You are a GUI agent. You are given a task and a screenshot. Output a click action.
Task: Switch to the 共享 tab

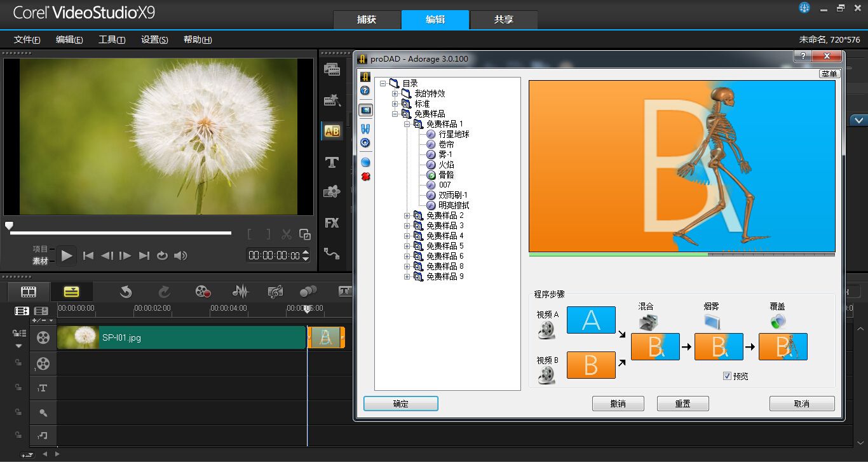504,20
